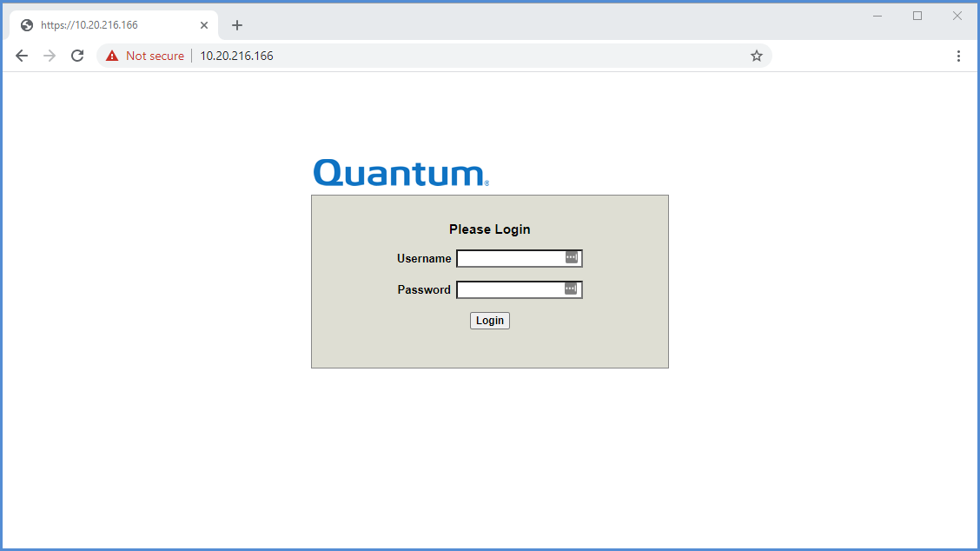Minimize the browser window
The width and height of the screenshot is (980, 551).
877,16
